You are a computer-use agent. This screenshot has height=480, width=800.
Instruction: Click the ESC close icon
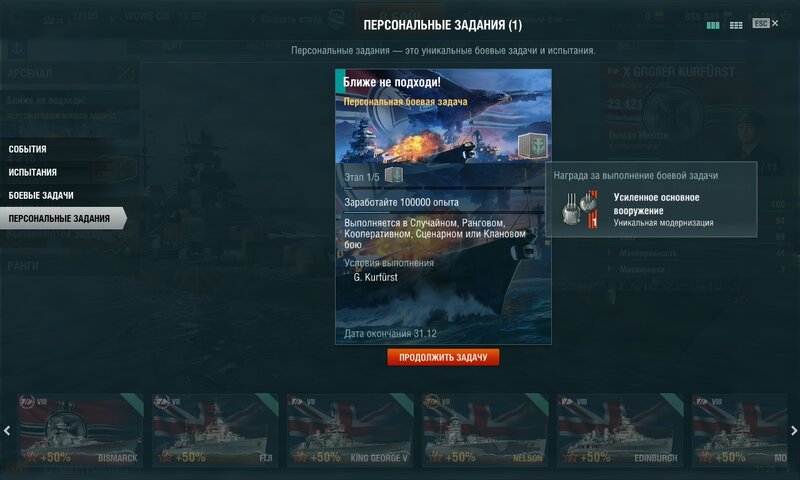[x=765, y=23]
